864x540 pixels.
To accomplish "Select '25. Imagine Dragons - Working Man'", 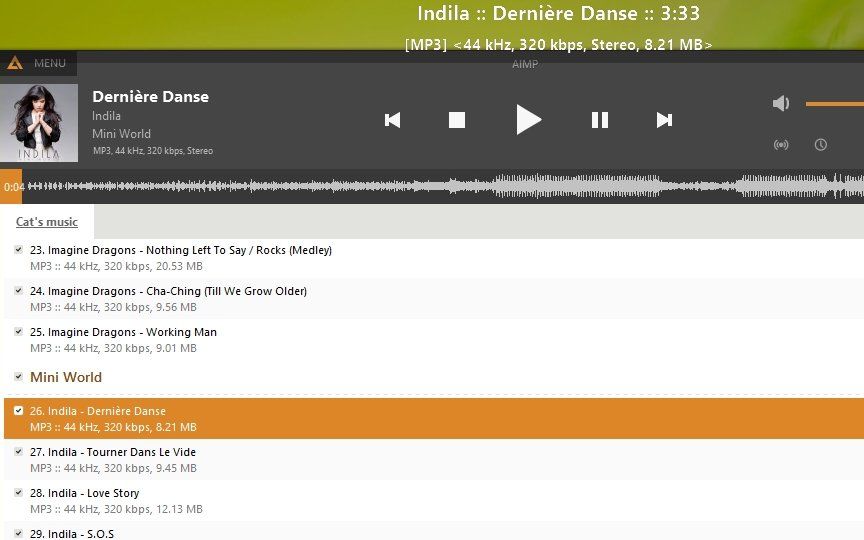I will click(x=434, y=339).
